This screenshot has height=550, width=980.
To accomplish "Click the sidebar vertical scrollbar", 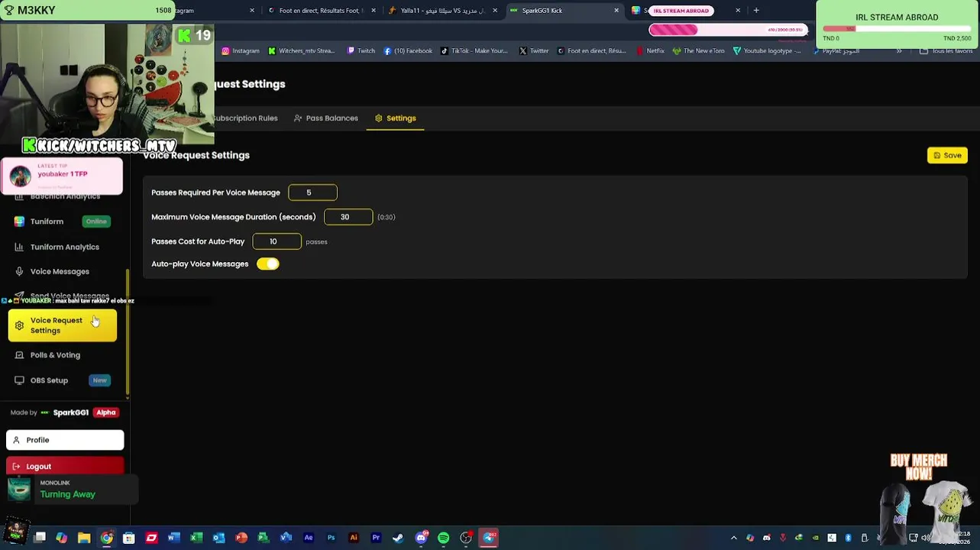I will [128, 333].
